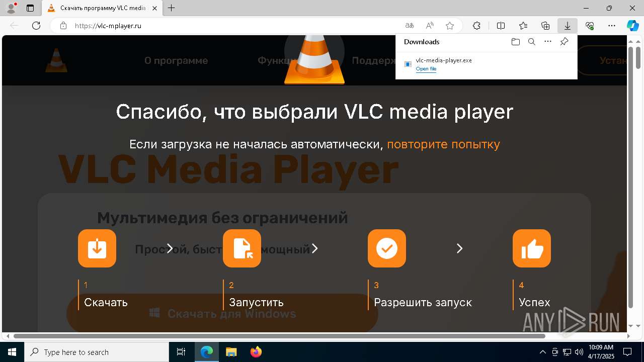The image size is (644, 362).
Task: Open Downloads folder from the panel
Action: [515, 42]
